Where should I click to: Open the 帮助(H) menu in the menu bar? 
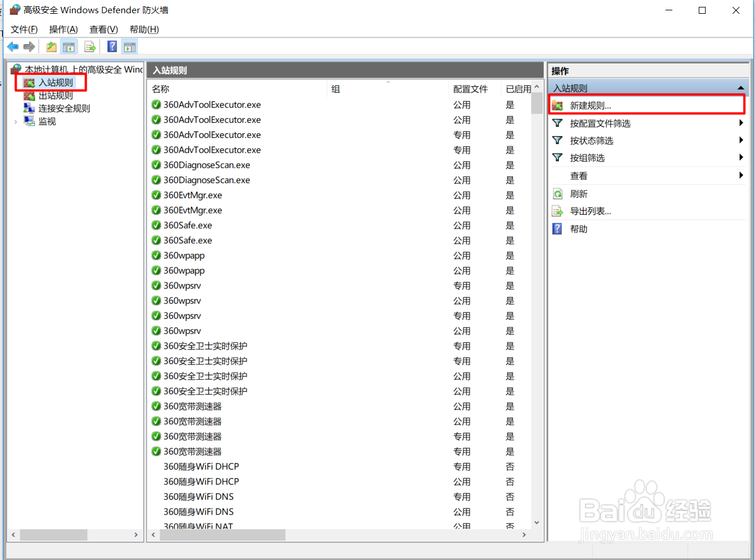tap(144, 29)
